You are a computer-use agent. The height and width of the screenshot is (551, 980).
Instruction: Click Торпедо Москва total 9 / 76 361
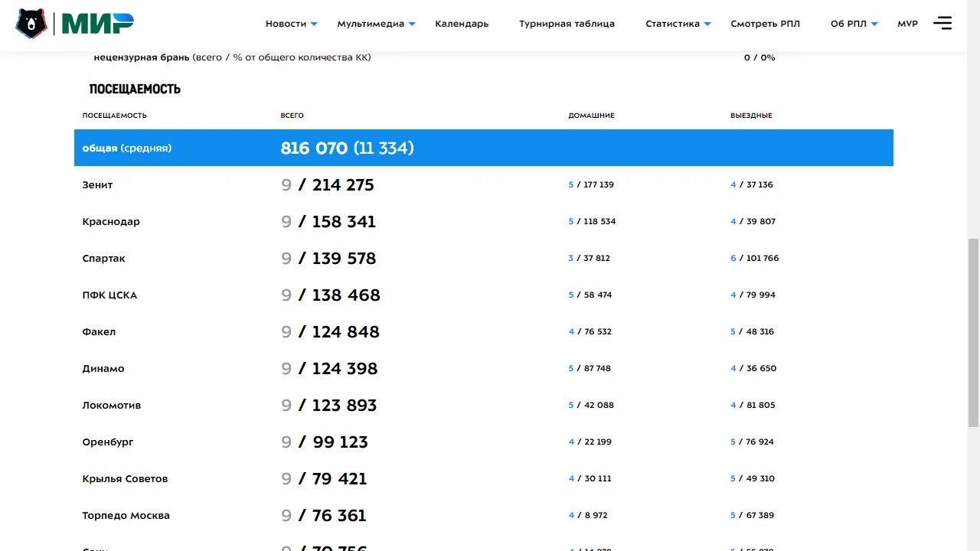click(324, 515)
